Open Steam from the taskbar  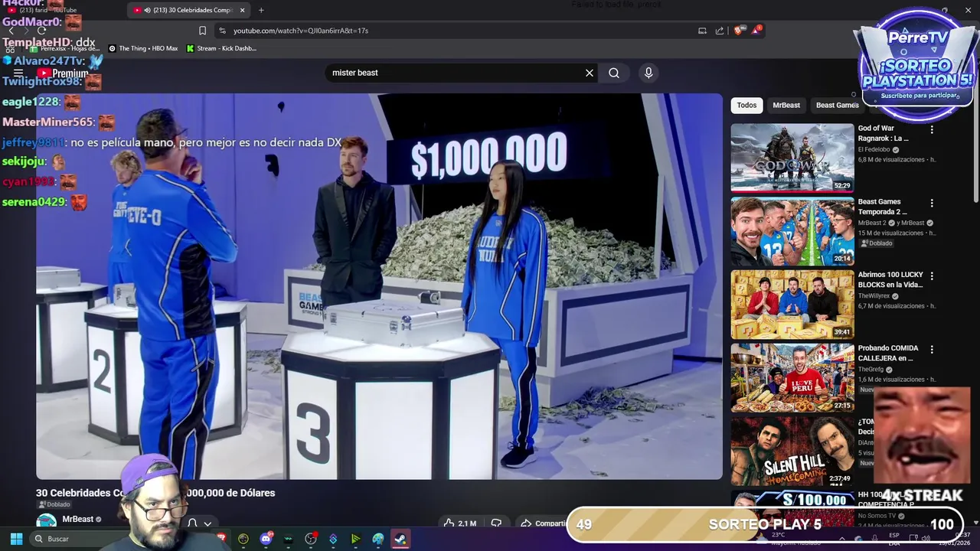[400, 539]
